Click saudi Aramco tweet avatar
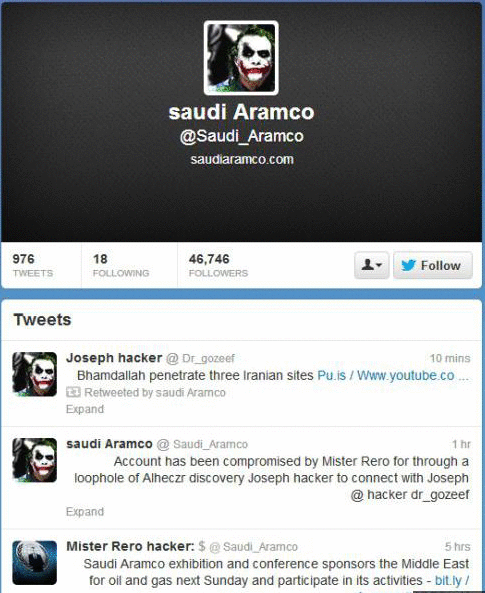 pyautogui.click(x=34, y=460)
